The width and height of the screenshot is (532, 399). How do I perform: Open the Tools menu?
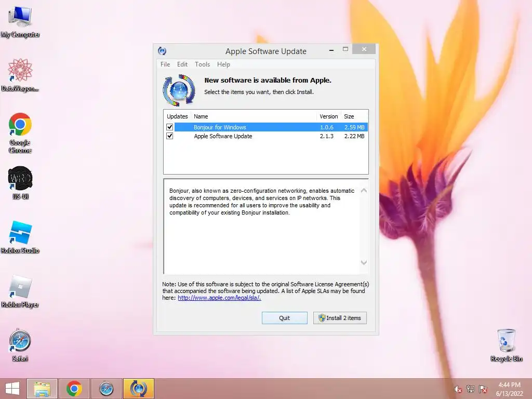click(x=202, y=64)
